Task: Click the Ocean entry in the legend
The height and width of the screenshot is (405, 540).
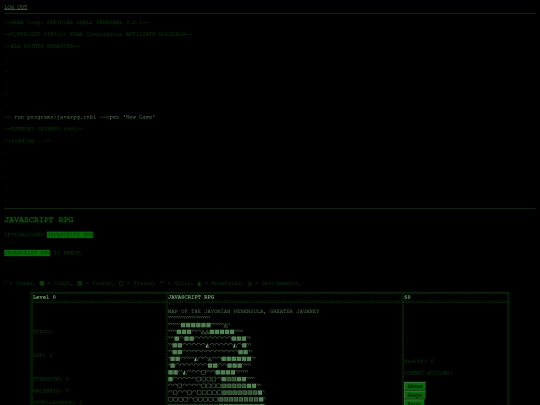Action: [20, 283]
